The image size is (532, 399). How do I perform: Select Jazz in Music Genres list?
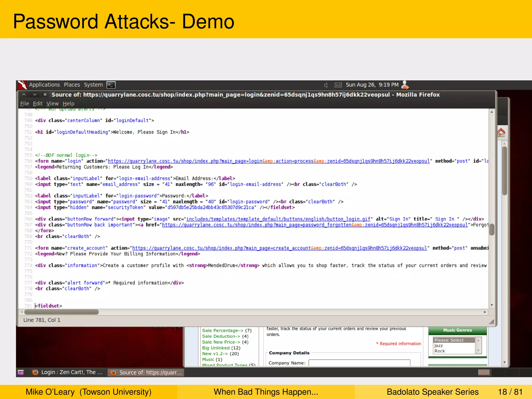tap(454, 345)
